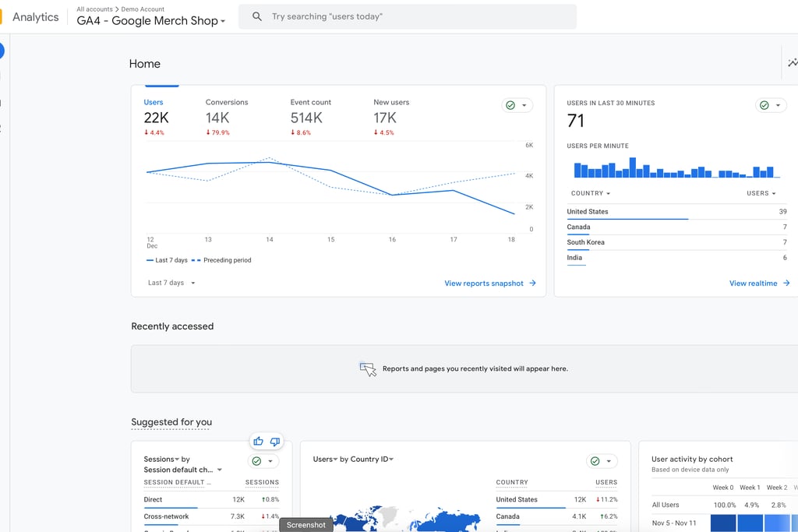Click the overview card data quality checkmark
Image resolution: width=798 pixels, height=532 pixels.
pyautogui.click(x=510, y=105)
